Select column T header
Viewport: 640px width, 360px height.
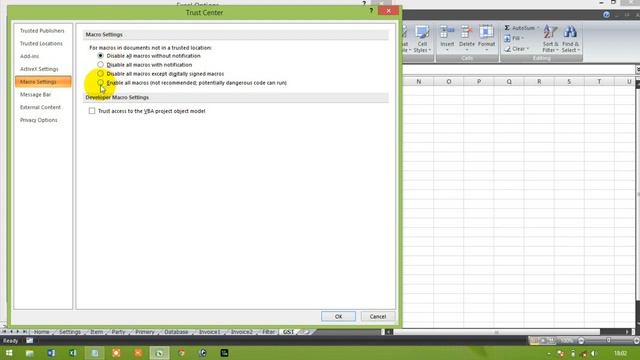click(x=599, y=82)
